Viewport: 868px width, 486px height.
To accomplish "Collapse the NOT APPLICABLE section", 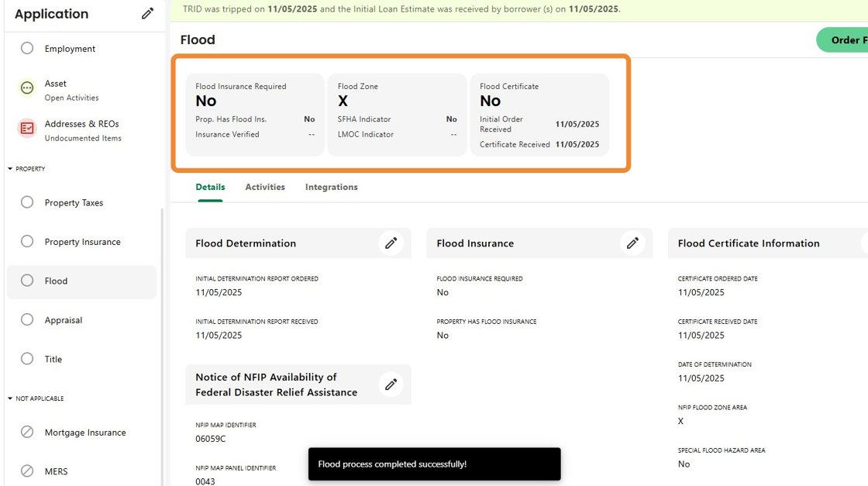I will click(x=11, y=398).
